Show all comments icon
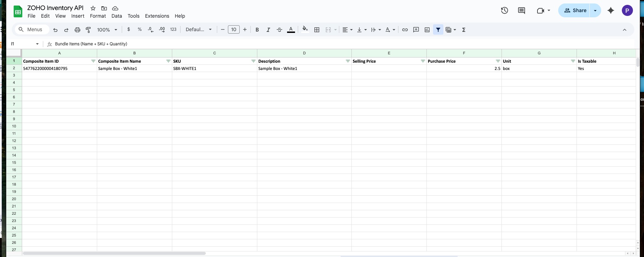Viewport: 644px width, 257px height. [x=522, y=10]
